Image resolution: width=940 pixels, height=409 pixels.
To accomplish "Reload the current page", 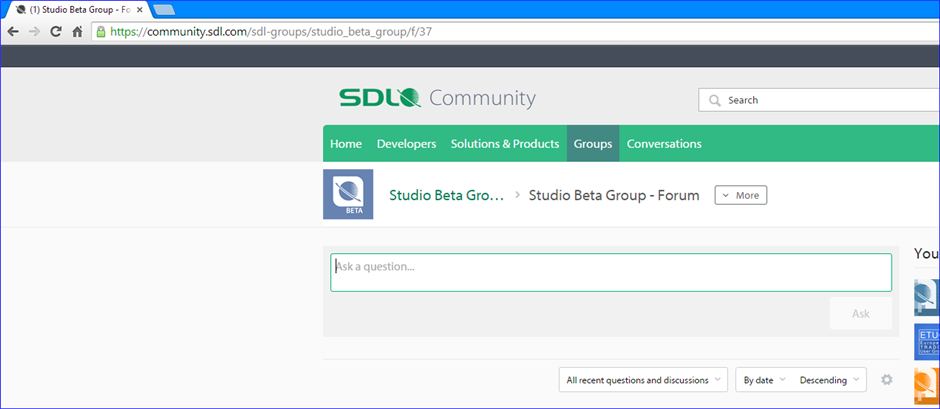I will coord(56,31).
